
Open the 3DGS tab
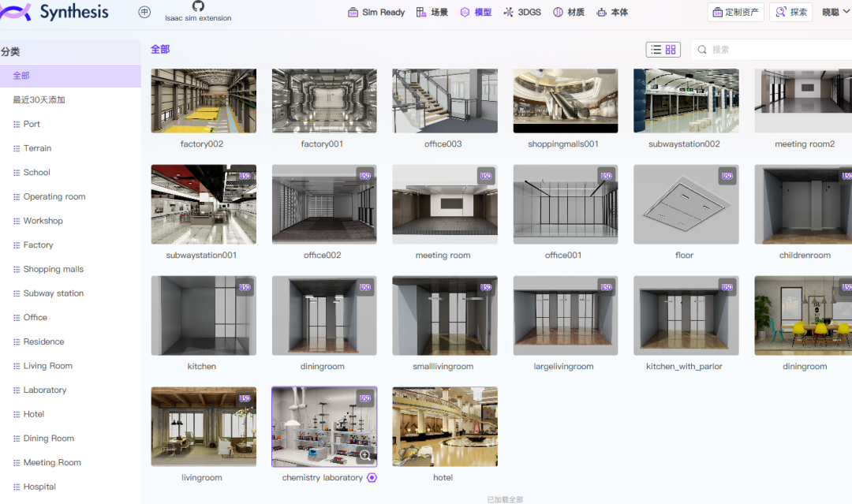click(522, 12)
